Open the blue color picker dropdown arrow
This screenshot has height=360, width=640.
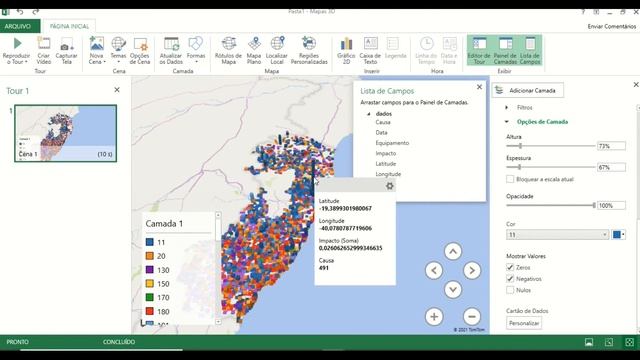pos(623,235)
